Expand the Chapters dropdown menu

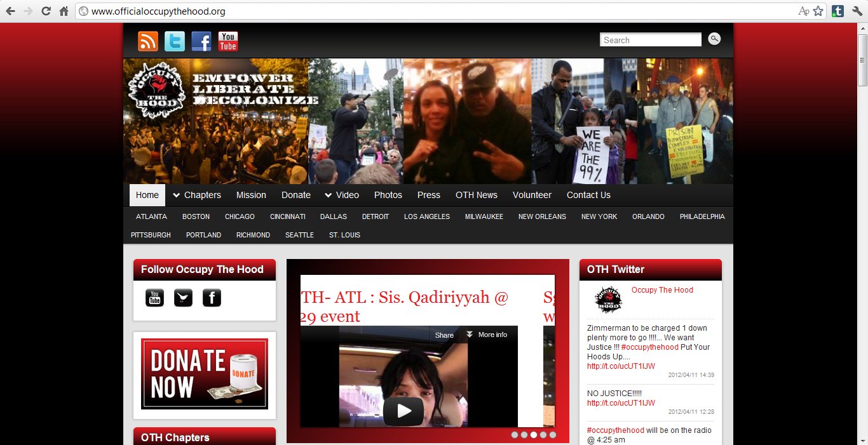click(x=197, y=195)
